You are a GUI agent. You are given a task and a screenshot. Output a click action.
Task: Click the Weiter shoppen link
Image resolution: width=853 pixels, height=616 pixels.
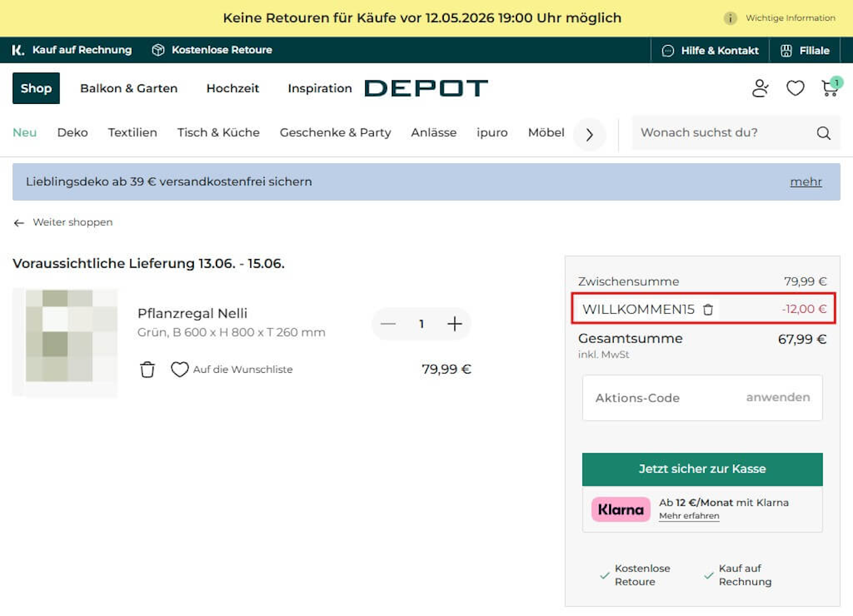(x=73, y=222)
